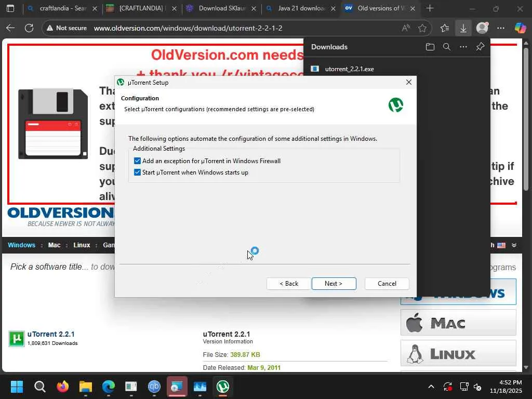Switch to Microsoft Edge on the taskbar
This screenshot has width=532, height=399.
109,387
